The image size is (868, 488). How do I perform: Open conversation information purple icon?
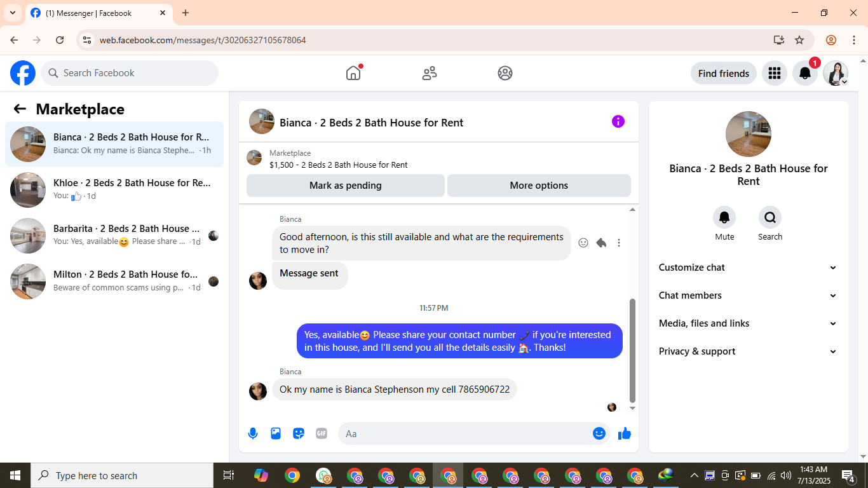[618, 121]
